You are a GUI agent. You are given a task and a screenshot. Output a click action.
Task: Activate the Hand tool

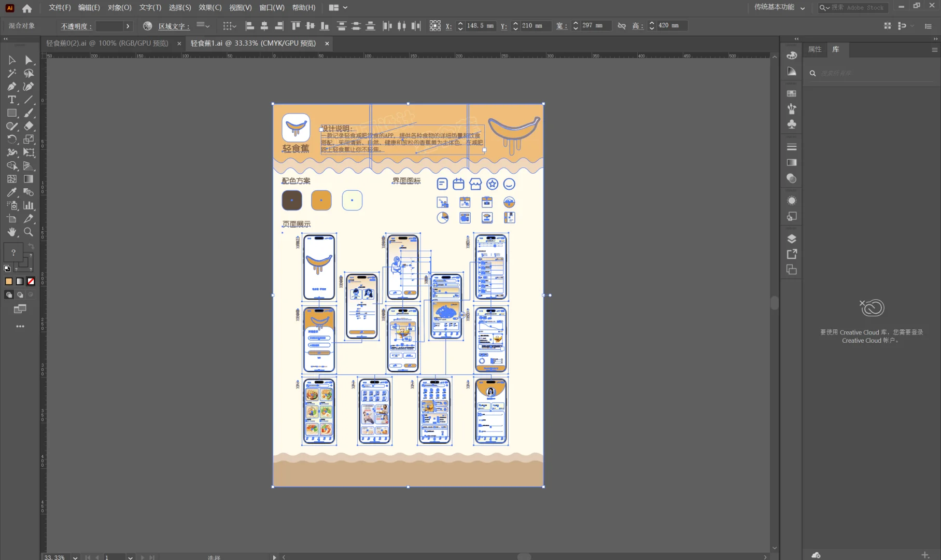pyautogui.click(x=12, y=232)
